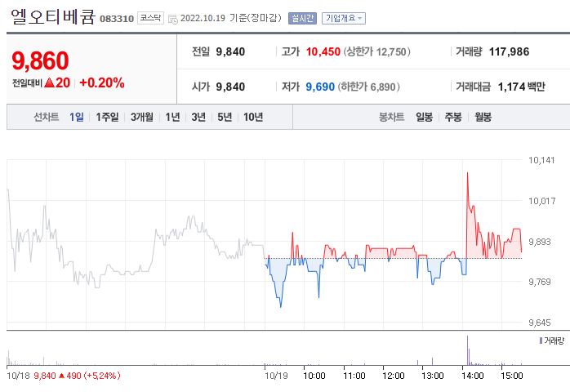Screen dimensions: 570x392
Task: Click the current price 9,860
Action: [40, 60]
